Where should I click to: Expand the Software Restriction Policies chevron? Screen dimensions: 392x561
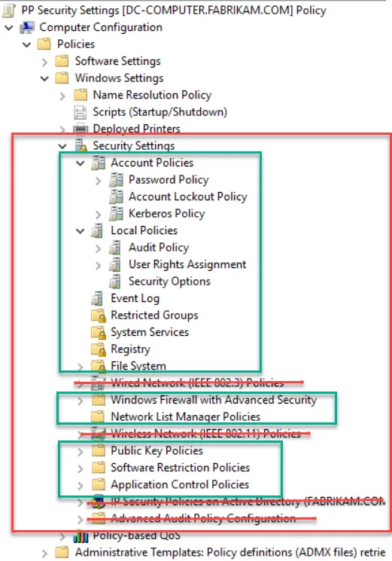[x=81, y=468]
